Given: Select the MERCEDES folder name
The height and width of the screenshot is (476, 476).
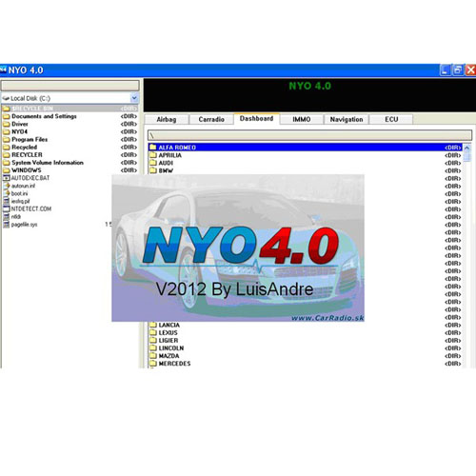Looking at the screenshot, I should point(174,364).
